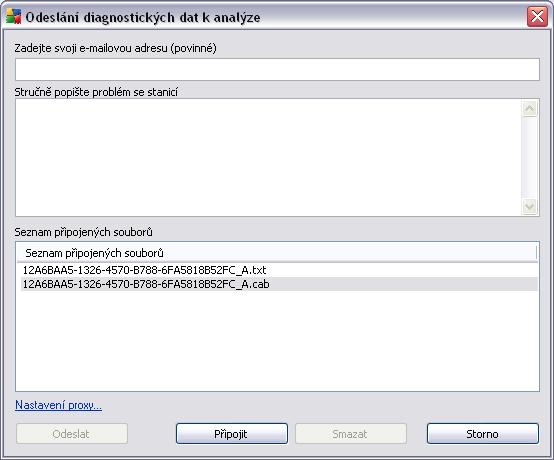Close the dialog with the red X
This screenshot has height=460, width=554.
click(537, 16)
